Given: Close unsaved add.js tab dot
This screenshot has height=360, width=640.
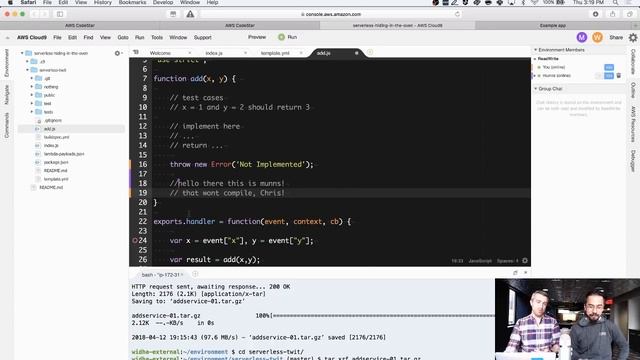Looking at the screenshot, I should click(x=356, y=53).
